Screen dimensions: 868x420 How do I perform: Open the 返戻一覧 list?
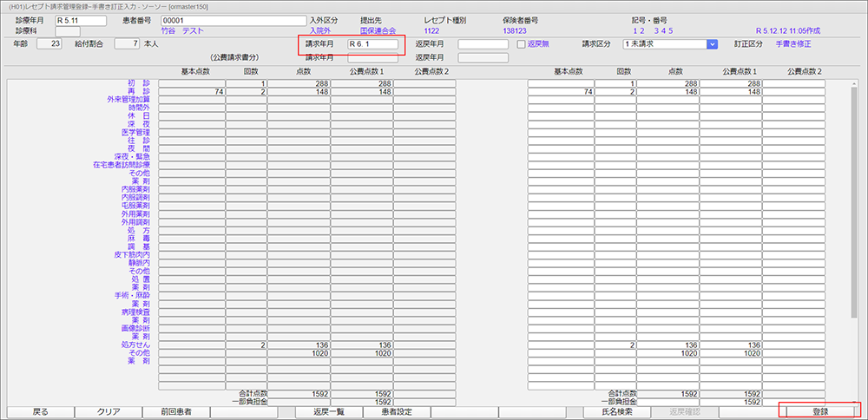(x=329, y=412)
